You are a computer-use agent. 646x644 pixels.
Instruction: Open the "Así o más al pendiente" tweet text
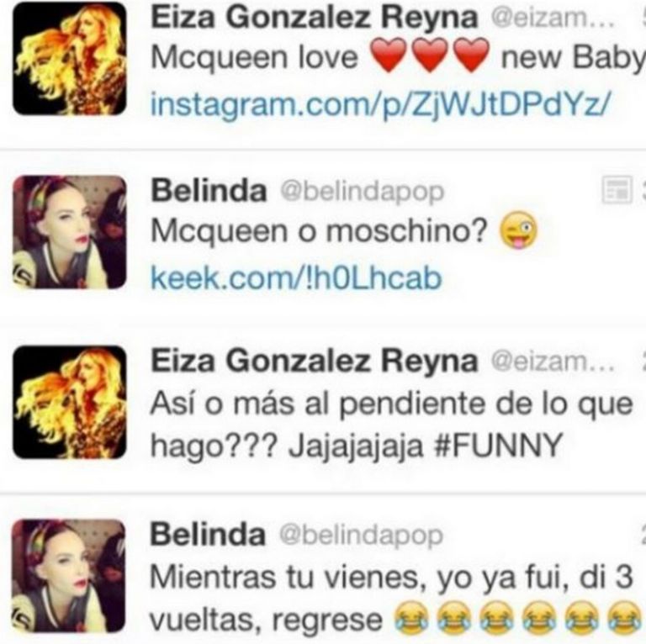(x=391, y=424)
